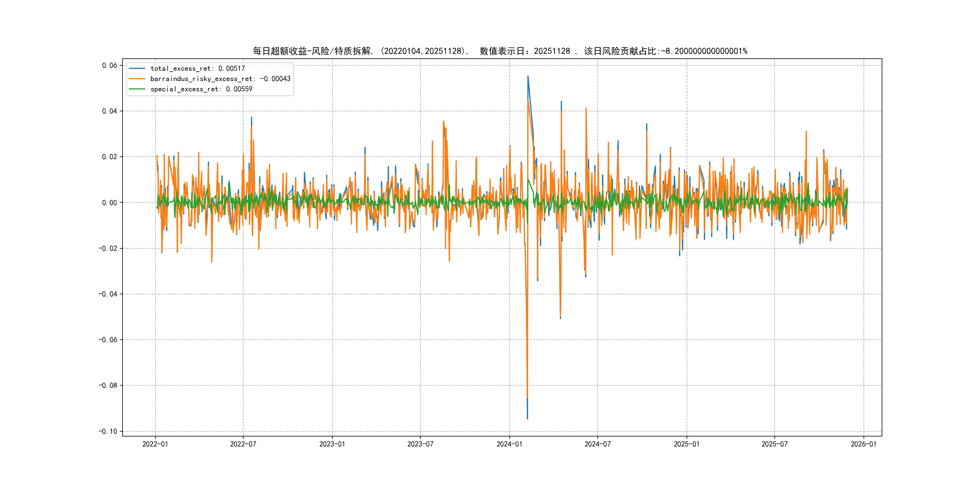Click the 0.06 y-axis tick label

[x=109, y=65]
